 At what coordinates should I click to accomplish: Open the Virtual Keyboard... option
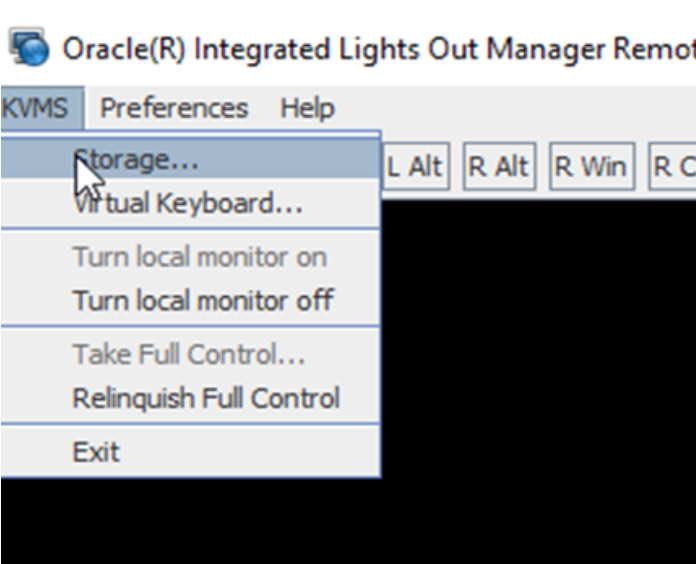(x=187, y=204)
